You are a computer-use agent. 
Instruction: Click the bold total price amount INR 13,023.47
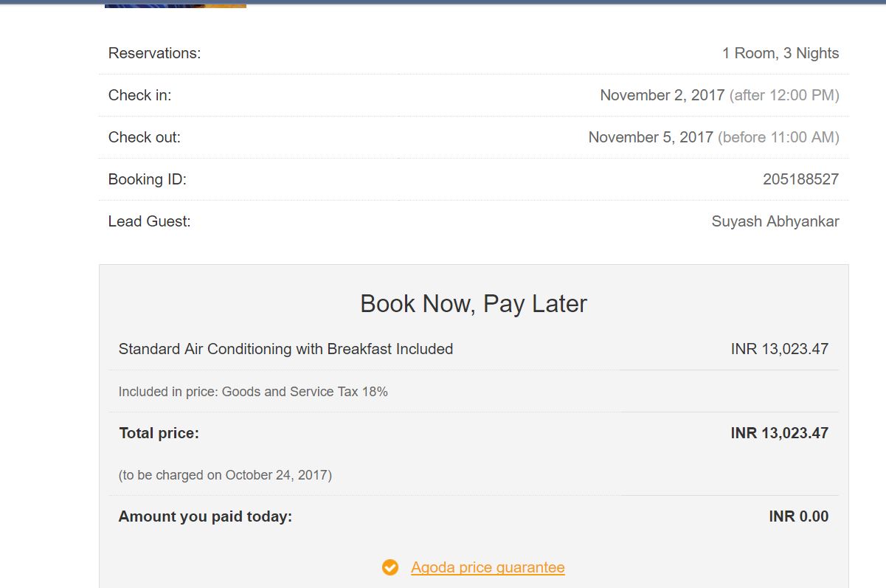coord(779,433)
